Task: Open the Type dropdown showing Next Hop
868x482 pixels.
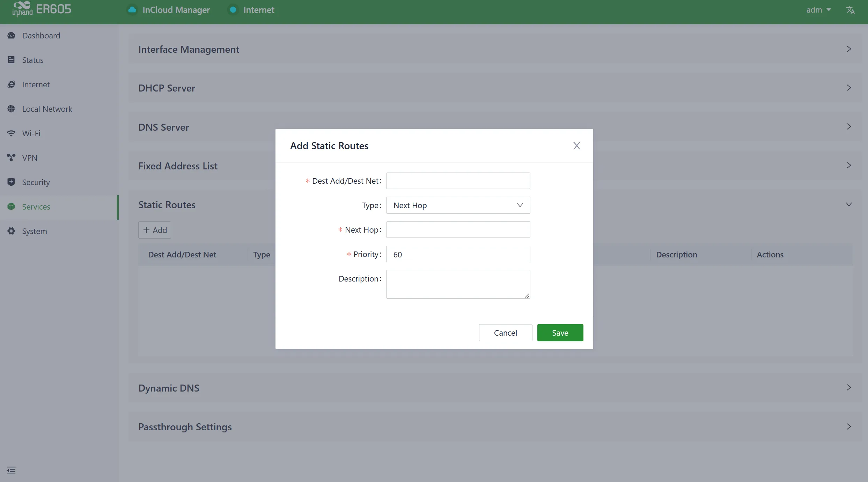Action: 458,205
